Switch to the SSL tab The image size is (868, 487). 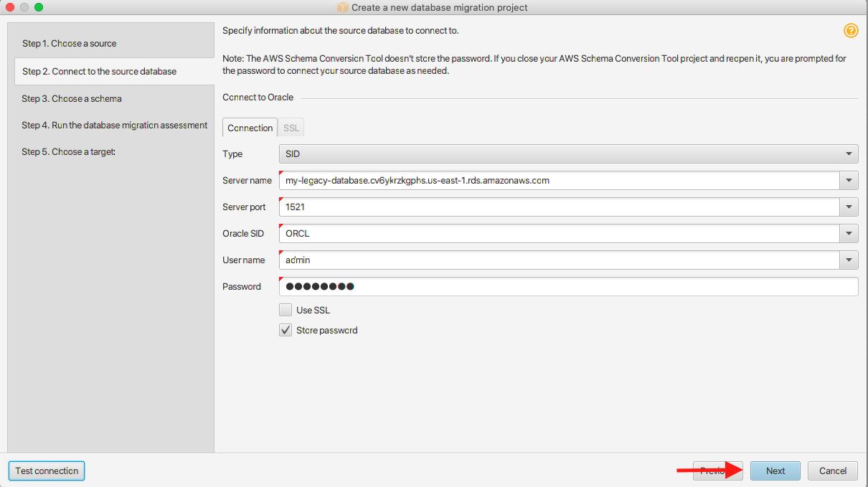[x=291, y=128]
